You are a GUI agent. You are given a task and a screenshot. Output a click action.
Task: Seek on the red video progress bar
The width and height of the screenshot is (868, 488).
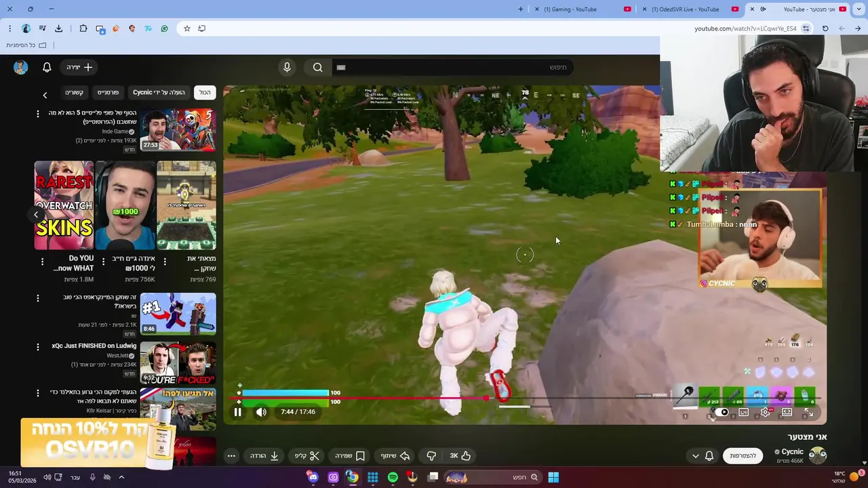coord(526,399)
